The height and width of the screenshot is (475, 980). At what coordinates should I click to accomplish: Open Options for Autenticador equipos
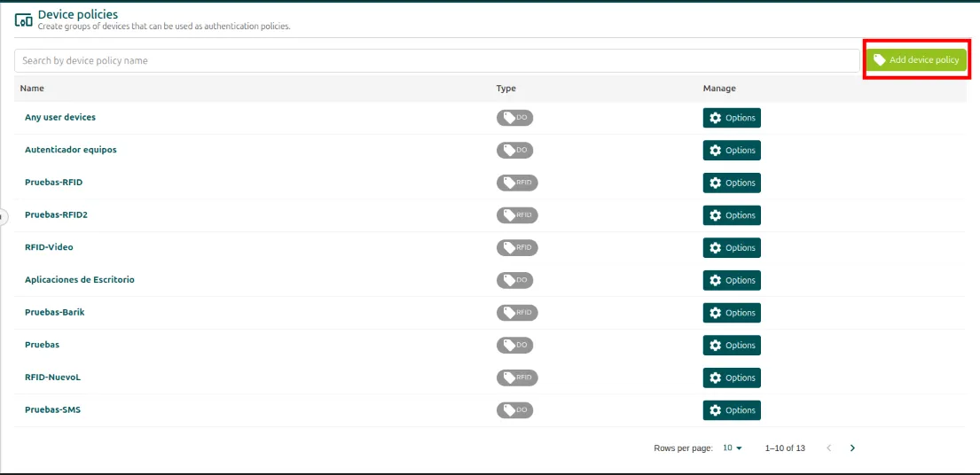coord(732,151)
